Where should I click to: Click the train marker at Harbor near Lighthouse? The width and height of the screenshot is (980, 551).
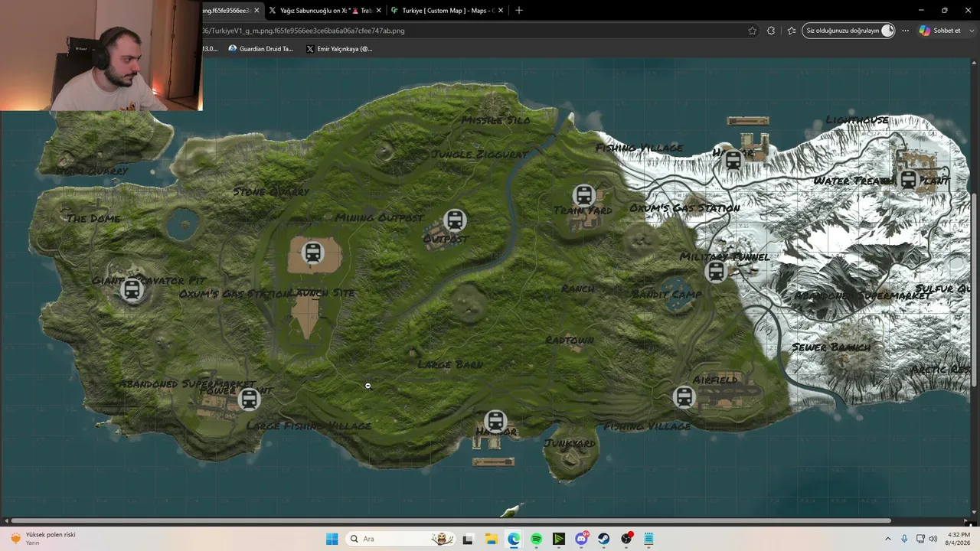[x=733, y=161]
